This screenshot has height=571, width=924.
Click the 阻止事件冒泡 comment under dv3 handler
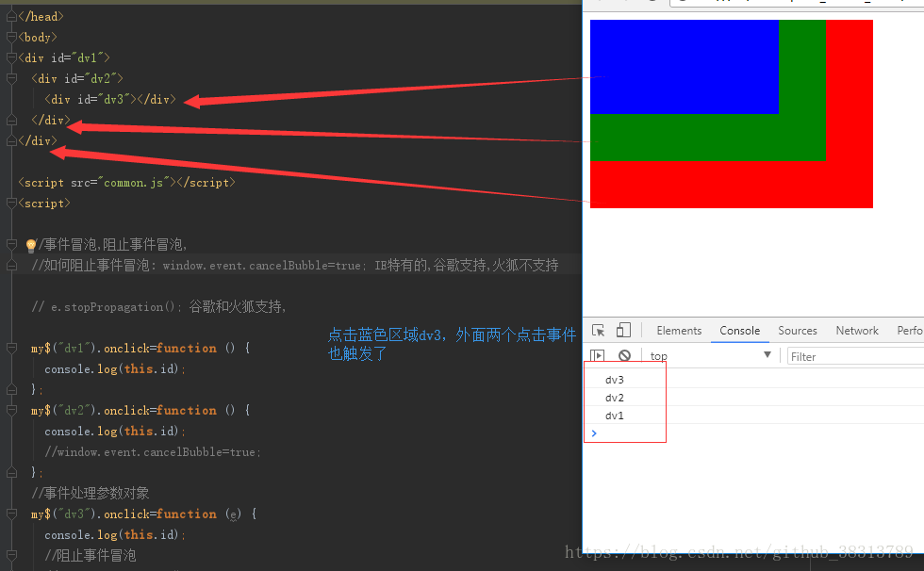91,555
